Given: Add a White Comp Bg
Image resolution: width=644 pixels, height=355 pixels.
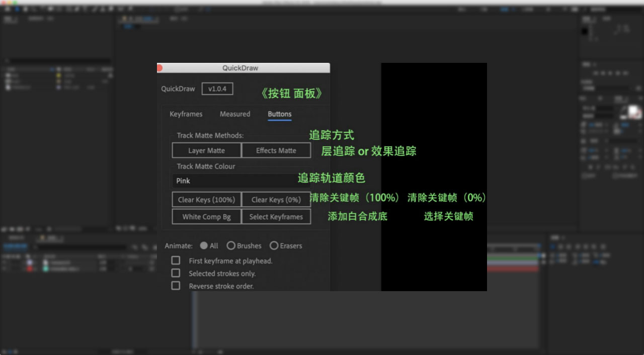Looking at the screenshot, I should coord(207,217).
